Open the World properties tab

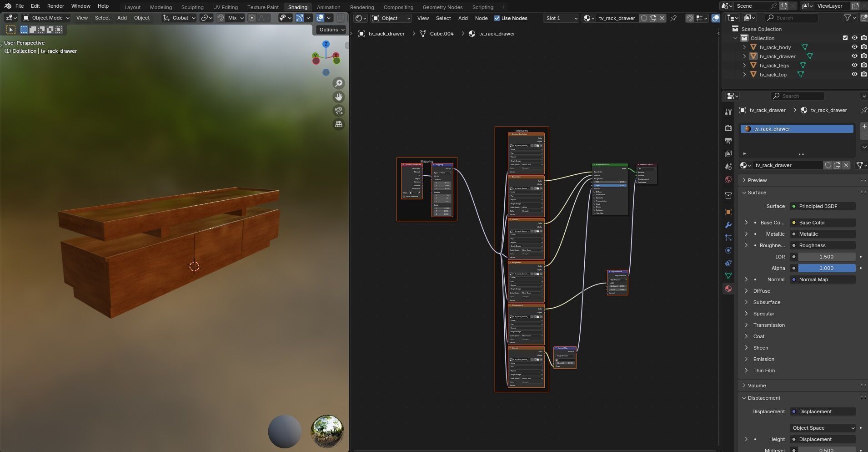(728, 179)
